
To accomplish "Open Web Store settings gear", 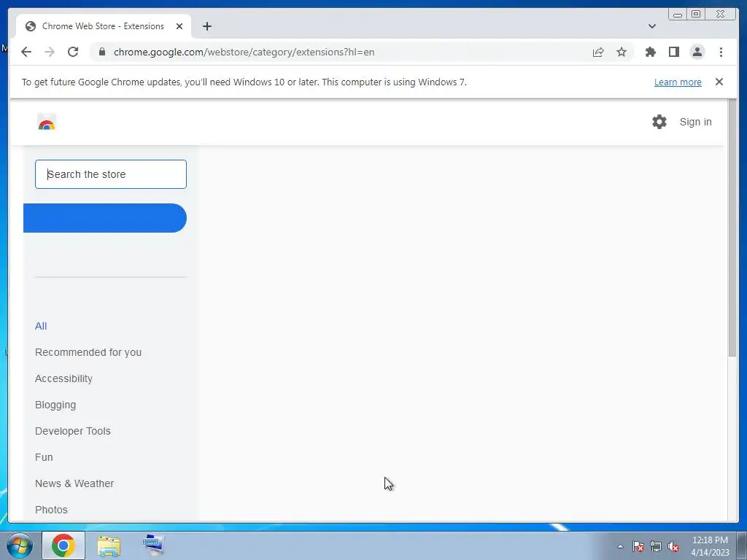I will (659, 122).
